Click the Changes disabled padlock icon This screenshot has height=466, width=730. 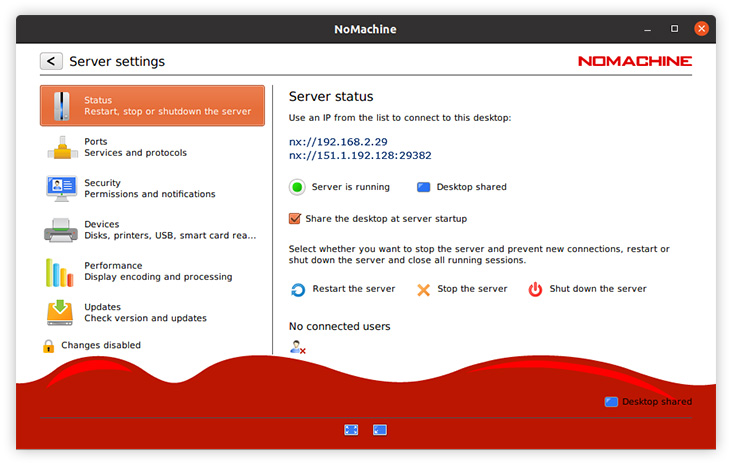tap(48, 346)
